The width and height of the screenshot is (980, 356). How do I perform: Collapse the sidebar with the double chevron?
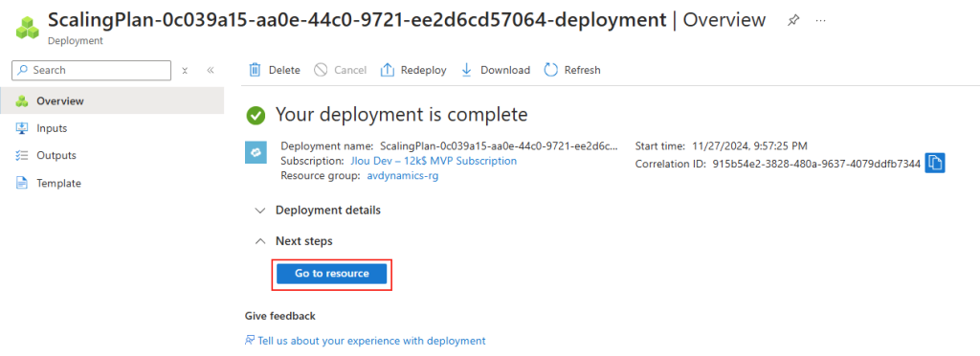[x=211, y=71]
